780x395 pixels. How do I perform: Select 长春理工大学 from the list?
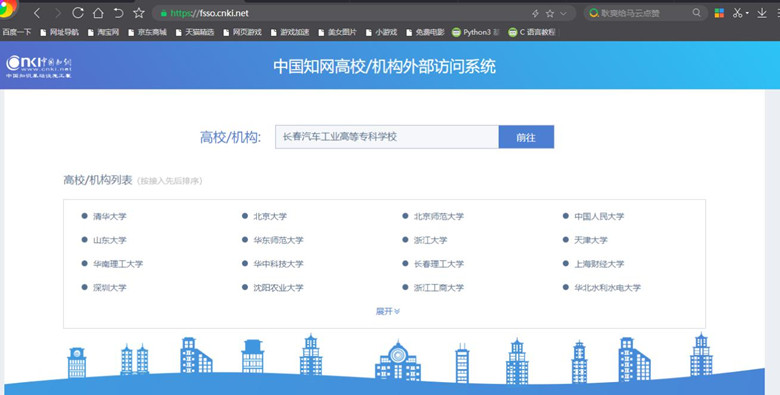click(x=439, y=264)
